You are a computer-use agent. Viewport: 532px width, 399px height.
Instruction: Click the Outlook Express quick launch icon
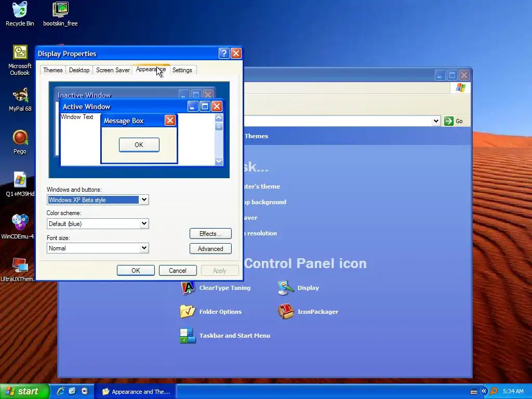coord(72,391)
